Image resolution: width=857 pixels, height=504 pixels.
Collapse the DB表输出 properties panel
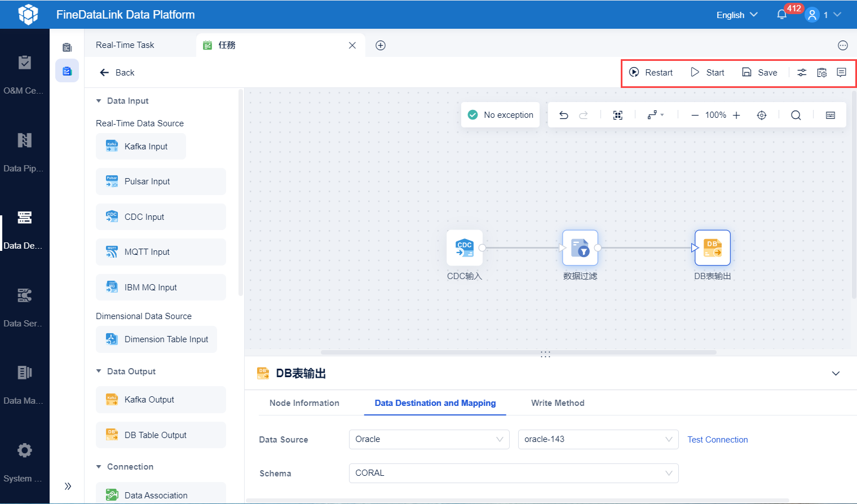pyautogui.click(x=836, y=373)
